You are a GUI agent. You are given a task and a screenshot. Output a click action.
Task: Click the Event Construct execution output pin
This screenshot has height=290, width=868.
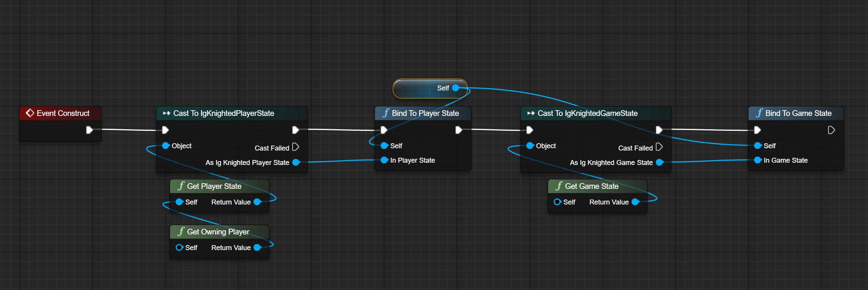coord(90,130)
